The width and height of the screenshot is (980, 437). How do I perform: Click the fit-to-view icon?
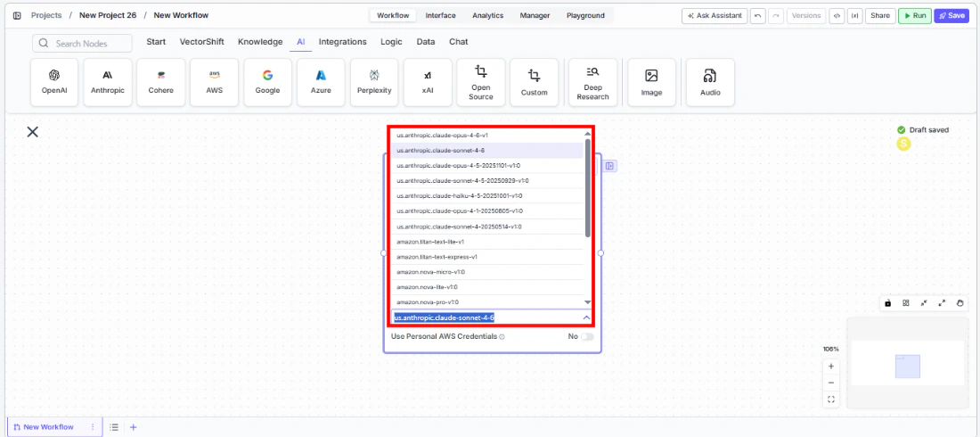(830, 399)
